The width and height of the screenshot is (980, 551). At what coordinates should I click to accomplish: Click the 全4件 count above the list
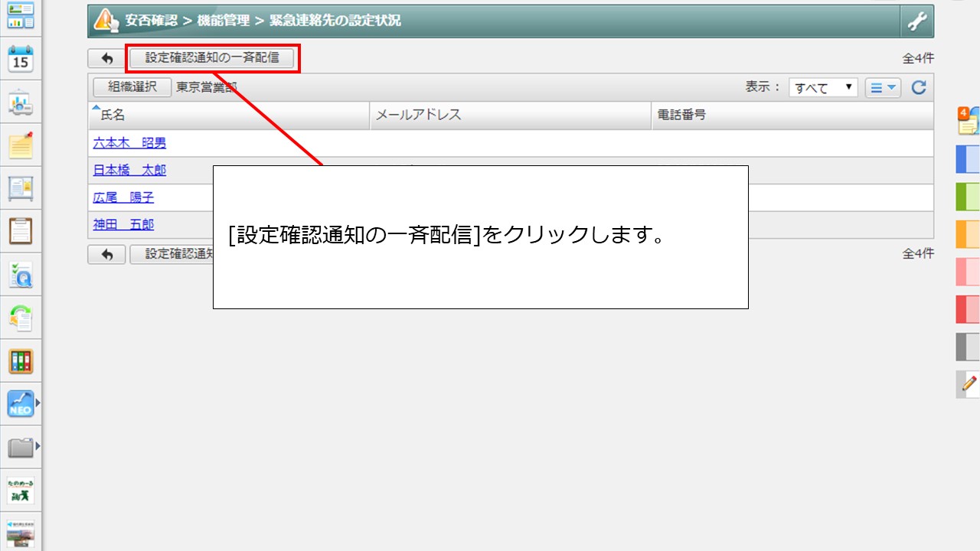(x=918, y=58)
